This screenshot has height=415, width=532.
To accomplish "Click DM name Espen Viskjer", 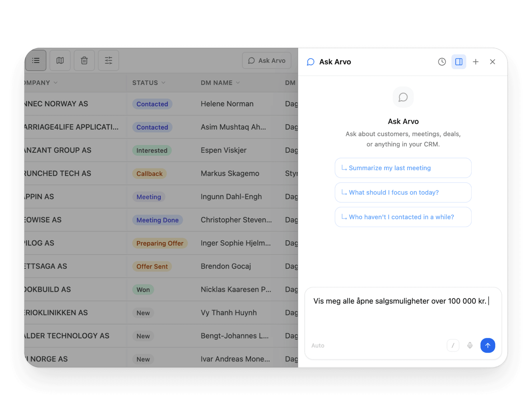I will [x=223, y=150].
